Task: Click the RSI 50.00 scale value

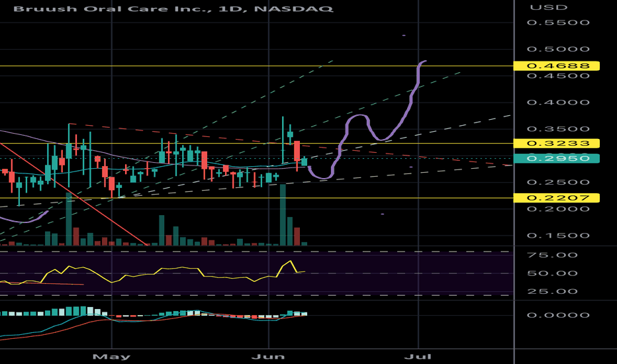Action: 553,273
